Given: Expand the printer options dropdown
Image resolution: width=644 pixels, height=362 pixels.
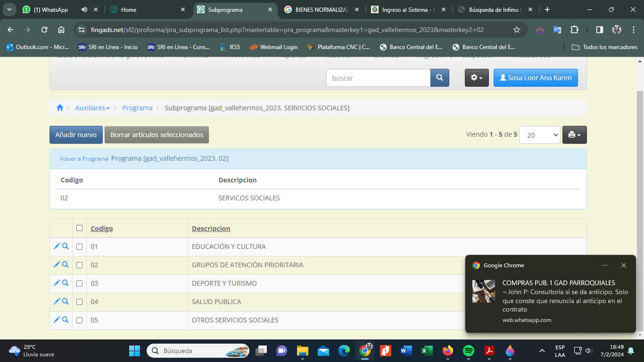Looking at the screenshot, I should (574, 135).
